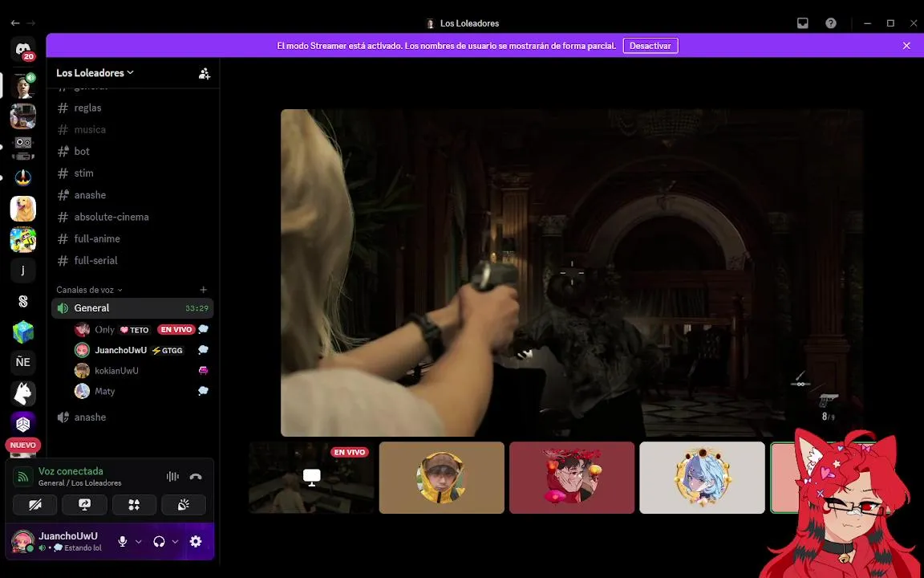This screenshot has height=578, width=924.
Task: Select the blue-haired anime avatar tile
Action: point(702,478)
